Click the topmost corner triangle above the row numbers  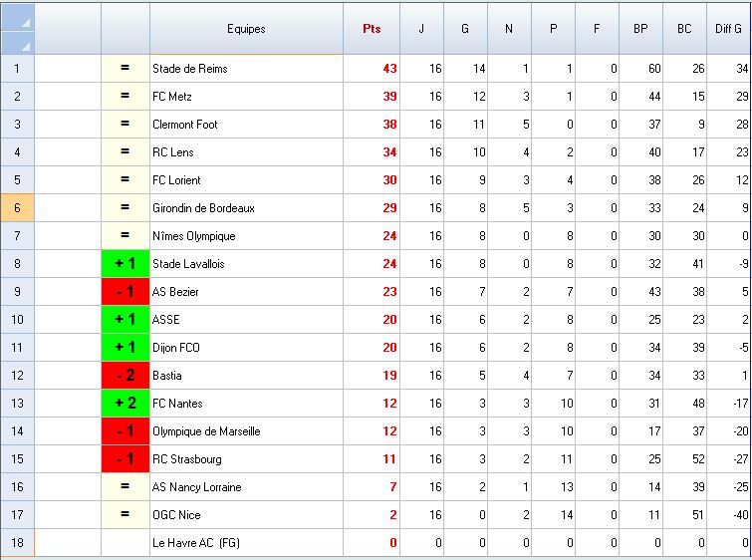17,17
